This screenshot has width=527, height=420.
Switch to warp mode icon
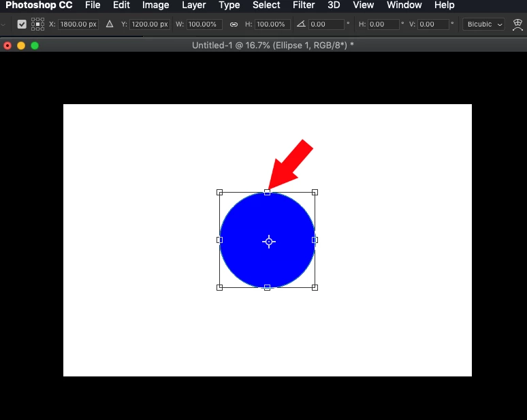click(x=517, y=25)
